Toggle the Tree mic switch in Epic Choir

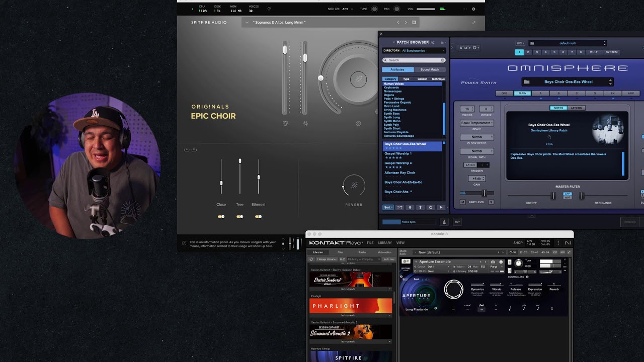coord(239,217)
